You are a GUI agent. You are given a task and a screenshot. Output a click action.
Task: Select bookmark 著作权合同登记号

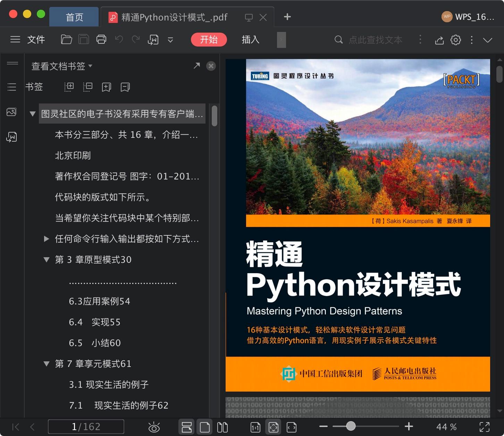pyautogui.click(x=127, y=176)
